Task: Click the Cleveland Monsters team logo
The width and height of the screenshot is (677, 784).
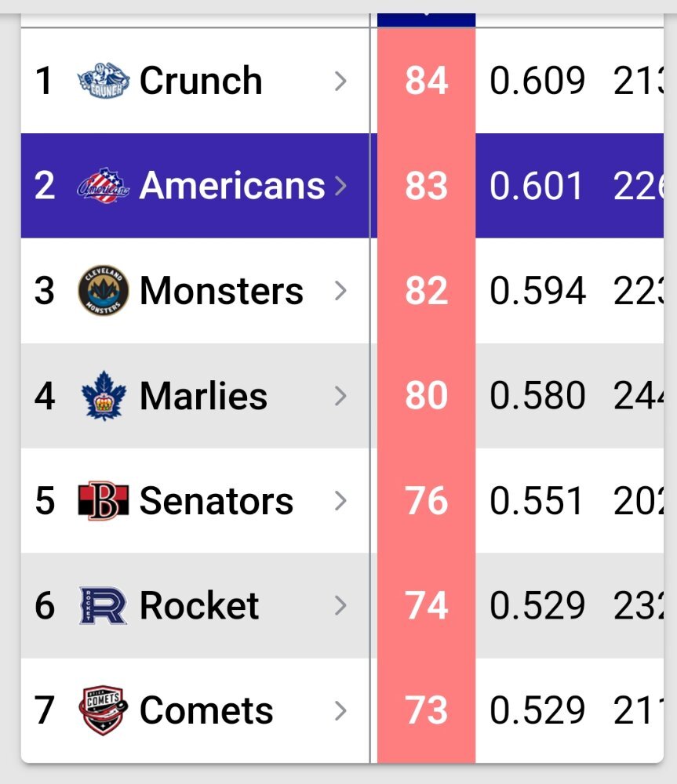Action: [x=104, y=291]
